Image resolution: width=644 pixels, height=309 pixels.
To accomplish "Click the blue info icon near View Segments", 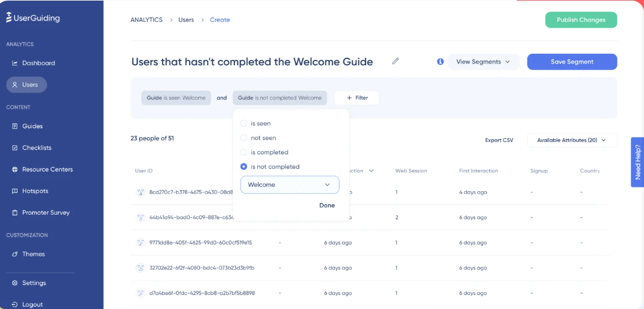I will [440, 62].
